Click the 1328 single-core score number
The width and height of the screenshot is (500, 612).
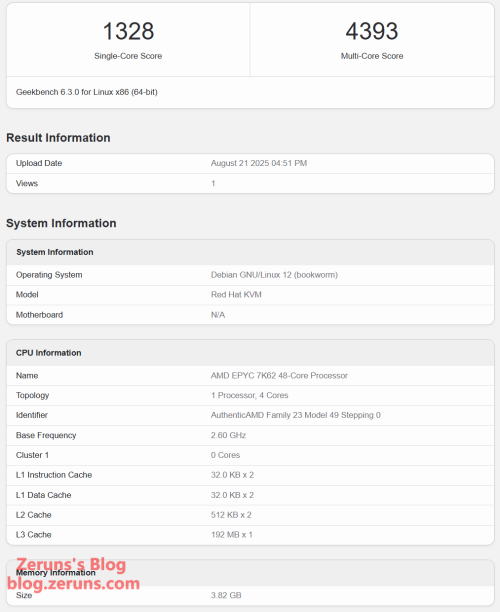tap(128, 31)
